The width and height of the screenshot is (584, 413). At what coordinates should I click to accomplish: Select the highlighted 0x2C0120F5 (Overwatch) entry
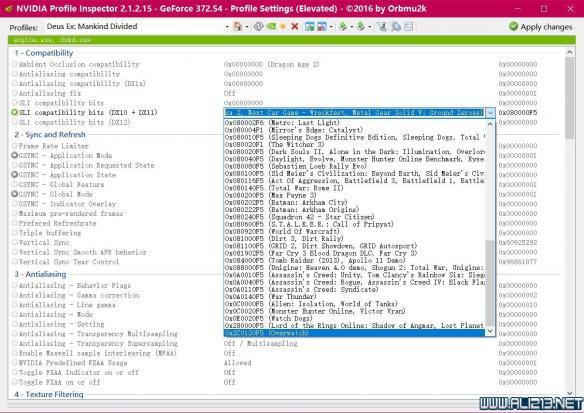click(x=355, y=333)
